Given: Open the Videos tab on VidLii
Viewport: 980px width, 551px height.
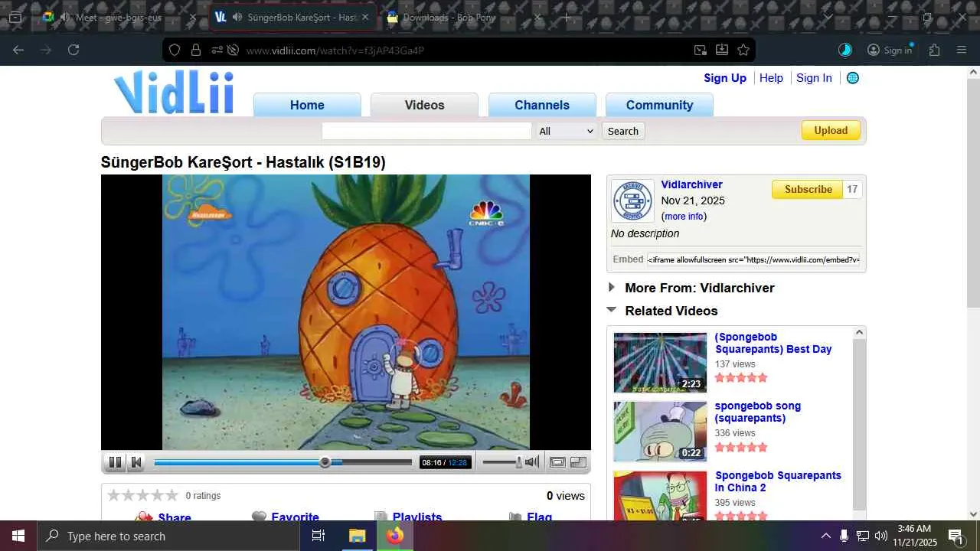Looking at the screenshot, I should [424, 105].
